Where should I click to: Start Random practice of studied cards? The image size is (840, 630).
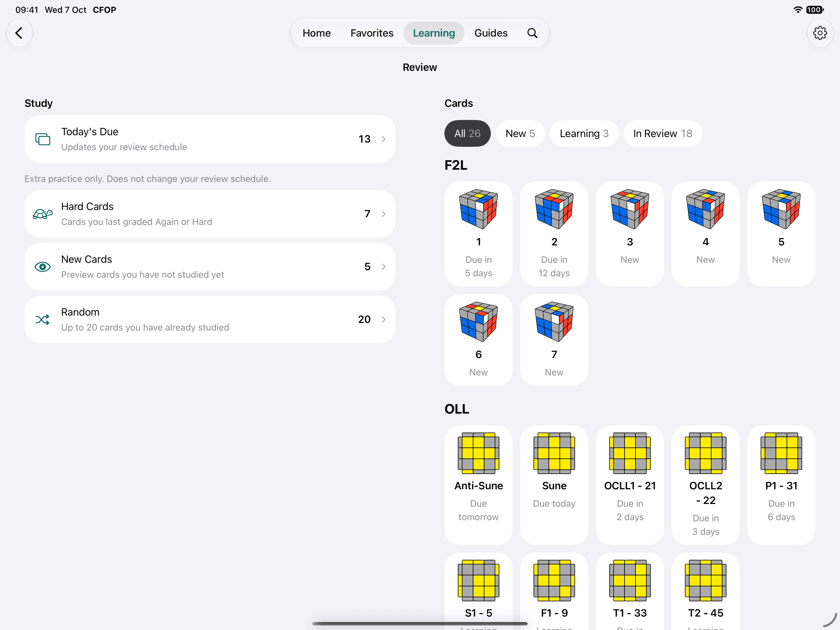[210, 319]
